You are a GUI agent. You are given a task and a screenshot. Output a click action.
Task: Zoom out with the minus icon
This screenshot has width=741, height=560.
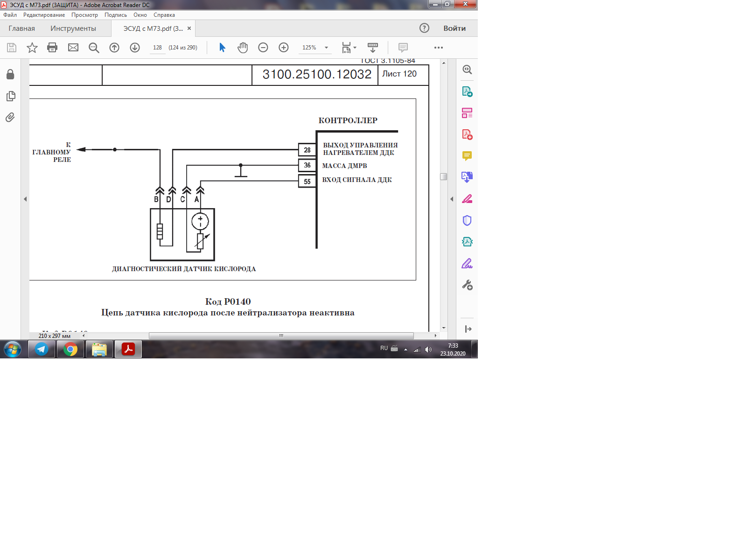pos(263,48)
